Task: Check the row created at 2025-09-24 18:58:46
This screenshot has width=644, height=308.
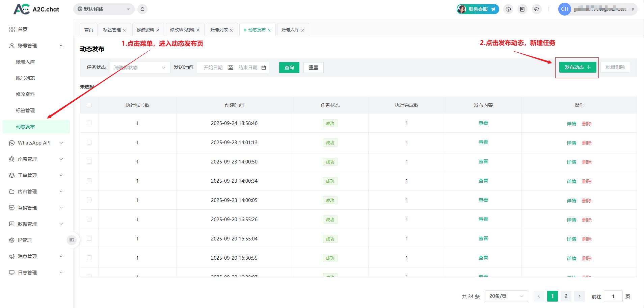Action: coord(89,123)
